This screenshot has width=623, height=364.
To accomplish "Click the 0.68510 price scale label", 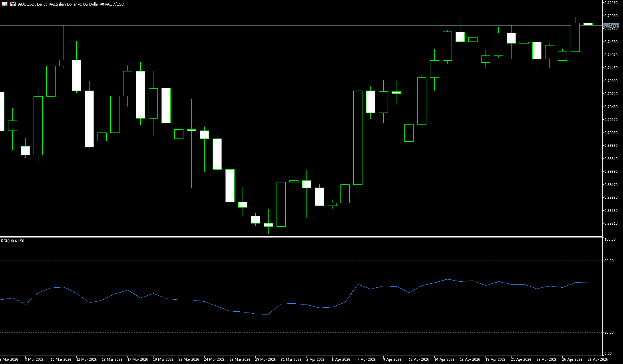I will (x=611, y=224).
